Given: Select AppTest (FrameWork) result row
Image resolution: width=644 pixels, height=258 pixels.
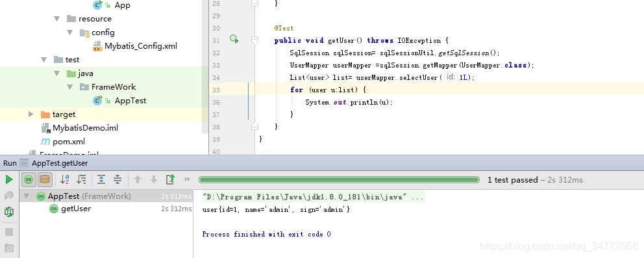Looking at the screenshot, I should 106,196.
